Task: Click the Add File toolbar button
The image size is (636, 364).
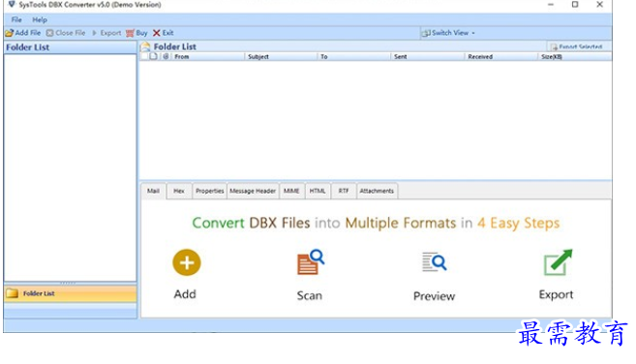Action: click(23, 33)
